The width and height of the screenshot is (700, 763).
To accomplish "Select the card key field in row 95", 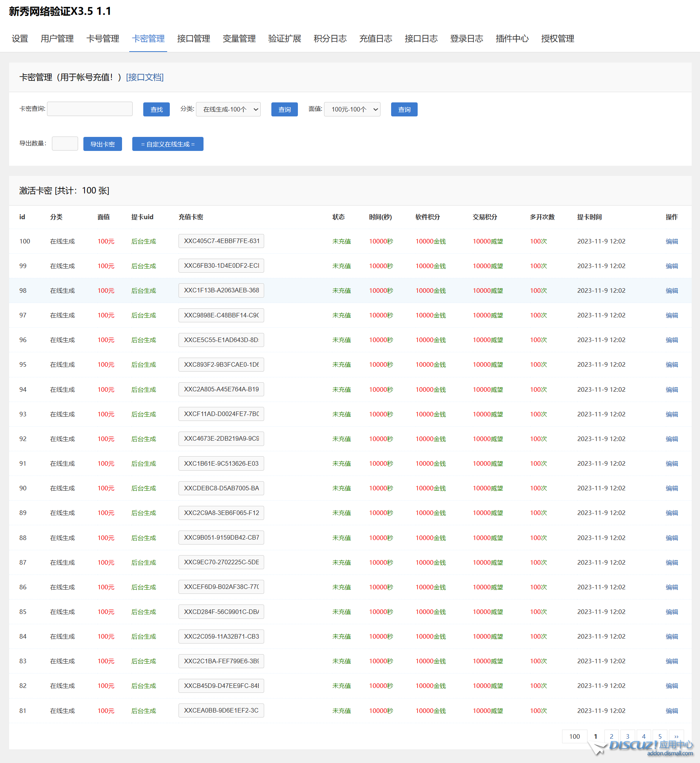I will [221, 365].
